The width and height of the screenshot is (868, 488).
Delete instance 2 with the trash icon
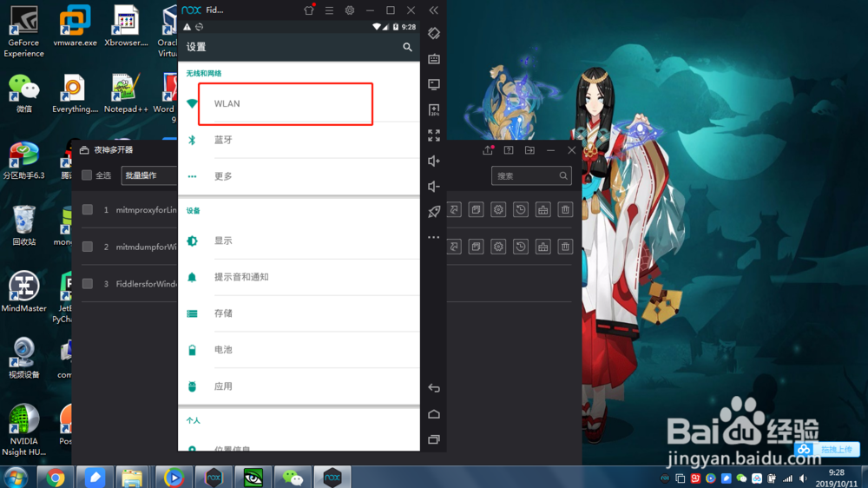565,247
